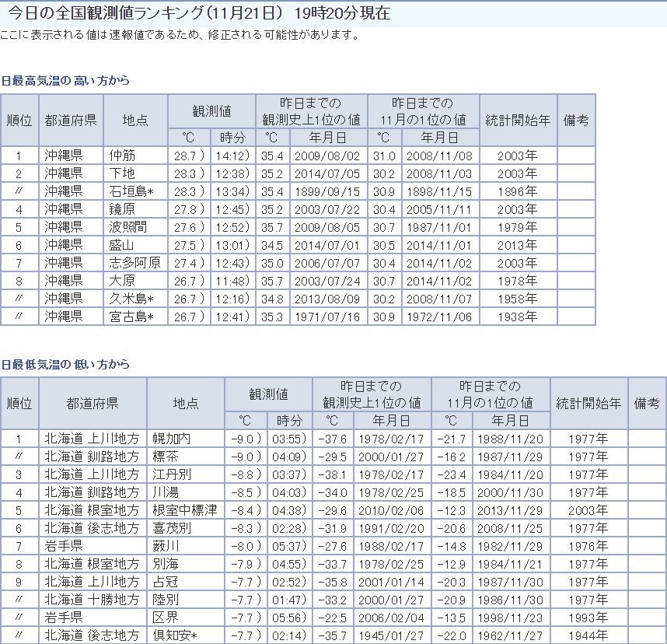Select the station name 石垣島*

131,191
